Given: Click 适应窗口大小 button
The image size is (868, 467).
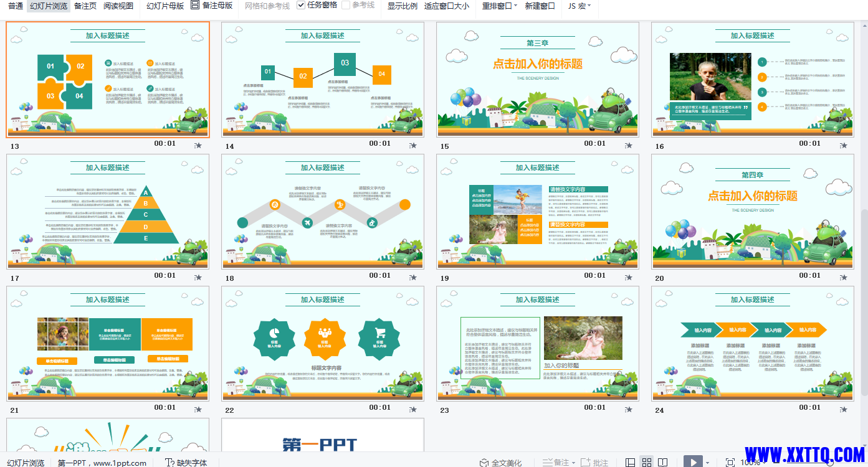Looking at the screenshot, I should click(x=447, y=6).
